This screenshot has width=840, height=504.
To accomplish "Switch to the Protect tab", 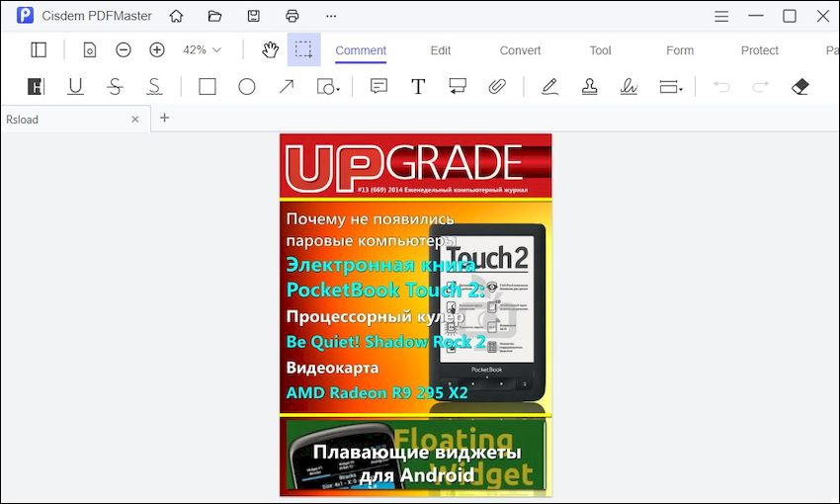I will tap(760, 50).
